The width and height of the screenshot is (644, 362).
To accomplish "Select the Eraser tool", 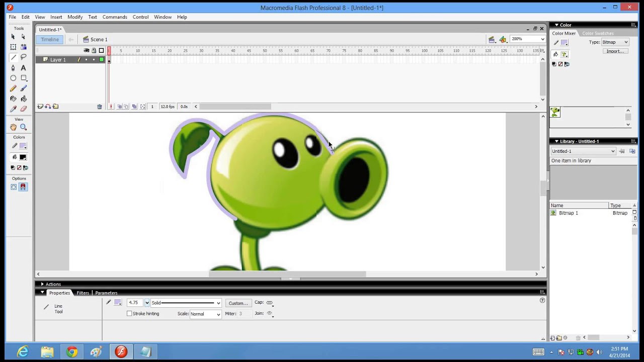I will click(x=23, y=109).
